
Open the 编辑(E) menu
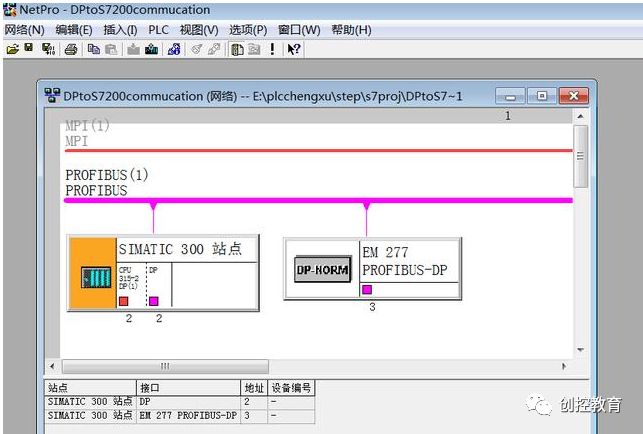pyautogui.click(x=74, y=30)
